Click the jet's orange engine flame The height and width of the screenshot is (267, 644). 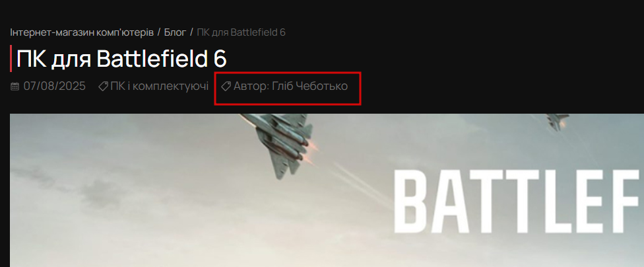(x=313, y=145)
